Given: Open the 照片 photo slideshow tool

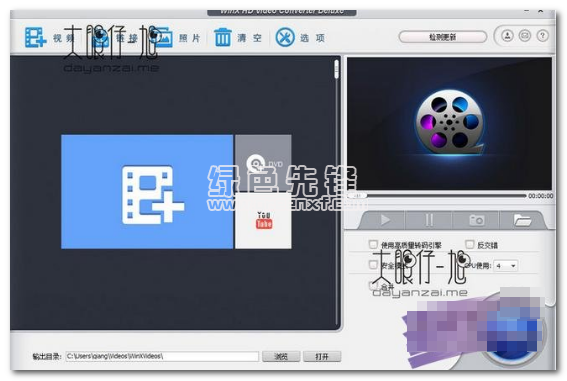Looking at the screenshot, I should point(163,37).
